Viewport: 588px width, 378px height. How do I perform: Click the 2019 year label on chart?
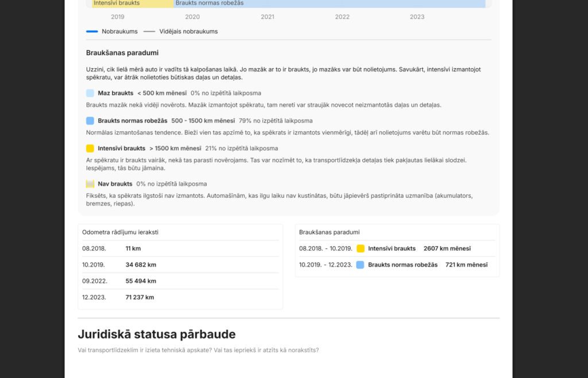(118, 17)
